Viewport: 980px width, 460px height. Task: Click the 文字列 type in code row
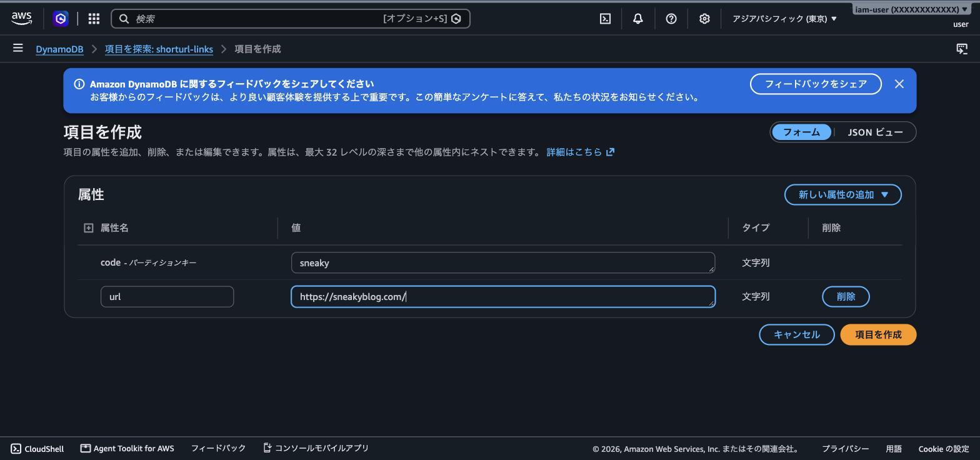point(756,262)
